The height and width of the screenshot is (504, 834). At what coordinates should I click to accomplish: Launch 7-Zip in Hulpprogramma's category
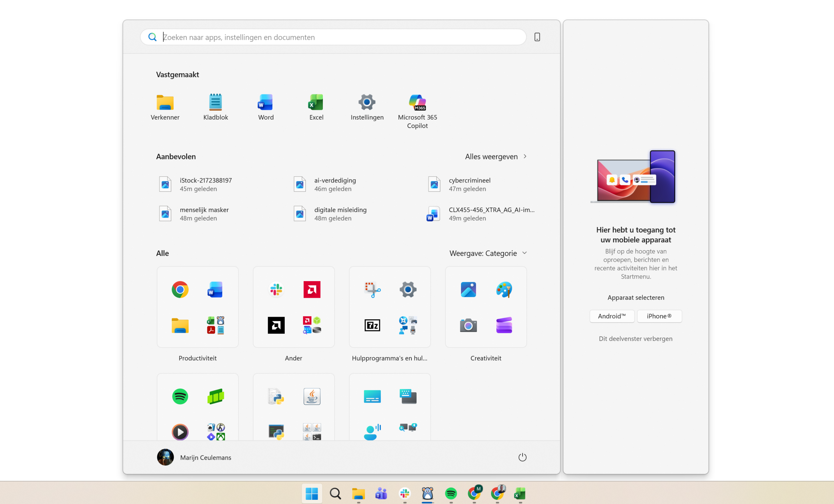[x=372, y=325]
